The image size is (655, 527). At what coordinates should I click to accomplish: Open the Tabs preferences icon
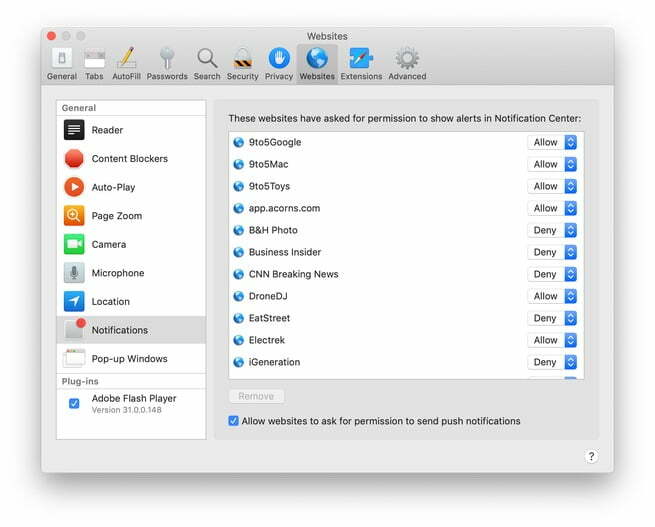(x=94, y=59)
